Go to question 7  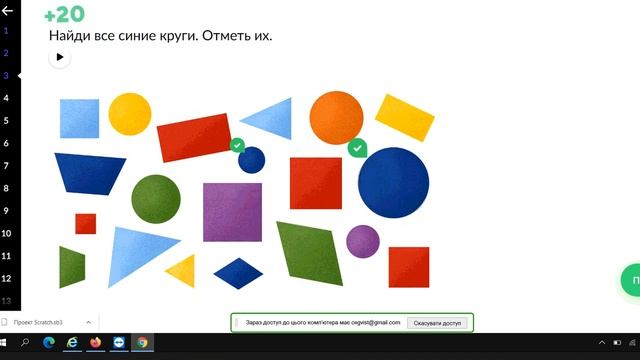click(x=6, y=166)
